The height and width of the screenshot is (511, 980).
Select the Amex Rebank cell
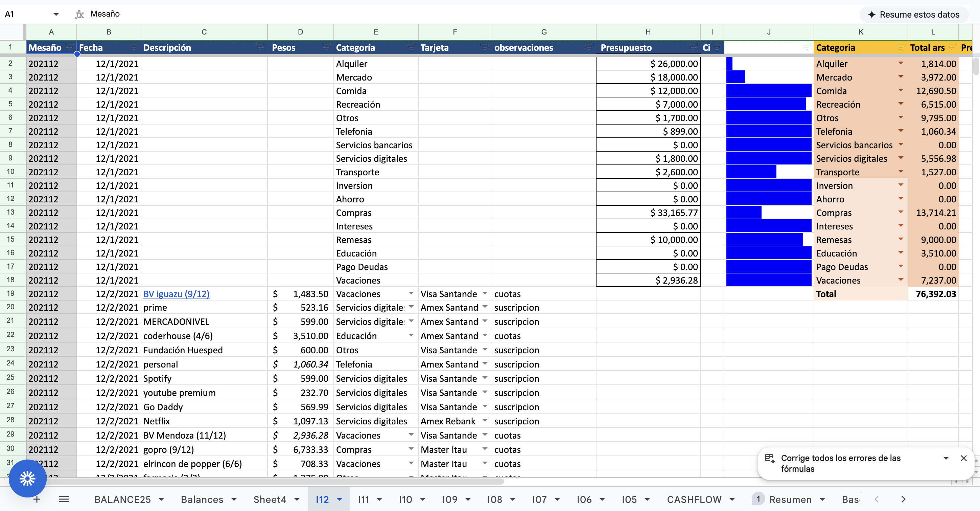coord(455,421)
